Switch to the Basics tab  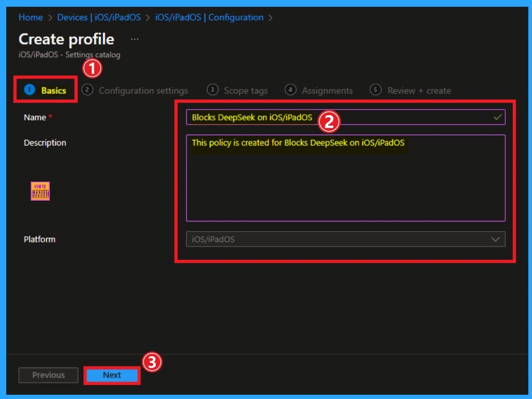click(53, 91)
